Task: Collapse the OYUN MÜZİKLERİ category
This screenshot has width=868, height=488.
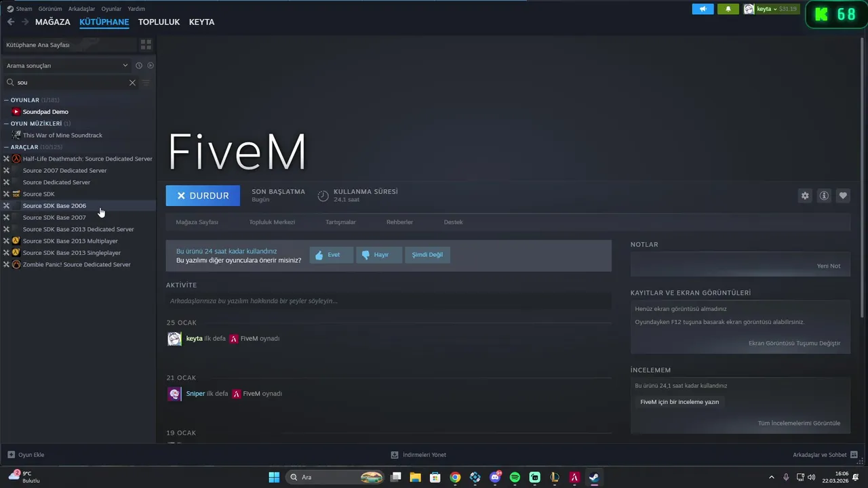Action: [x=6, y=124]
